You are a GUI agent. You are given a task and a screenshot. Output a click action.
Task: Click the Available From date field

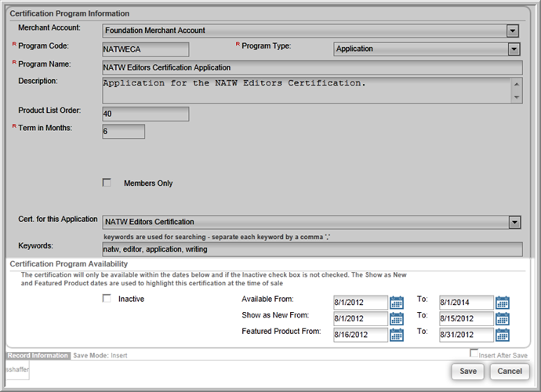pyautogui.click(x=361, y=303)
